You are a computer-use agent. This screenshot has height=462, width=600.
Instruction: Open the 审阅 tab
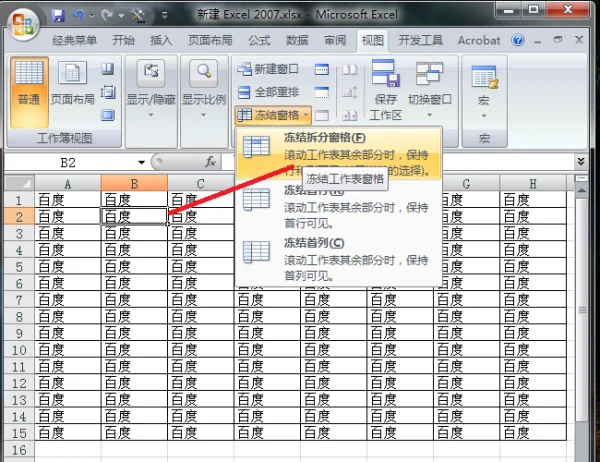coord(335,40)
